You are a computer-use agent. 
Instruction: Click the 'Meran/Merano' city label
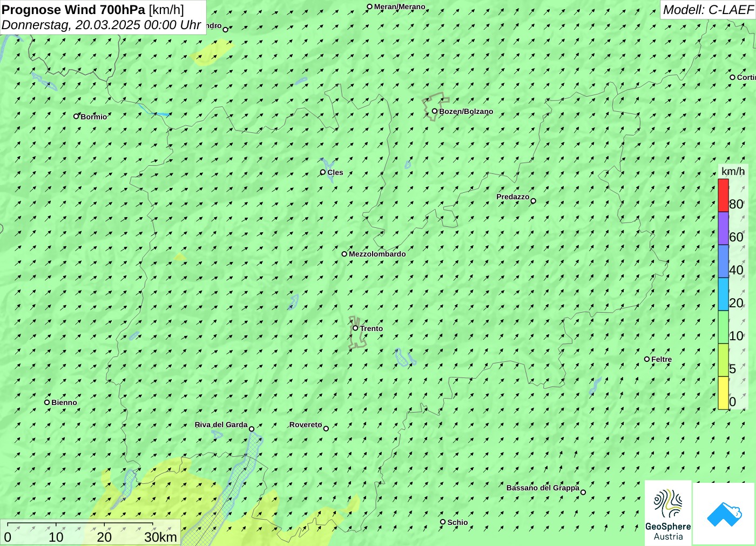[x=400, y=6]
